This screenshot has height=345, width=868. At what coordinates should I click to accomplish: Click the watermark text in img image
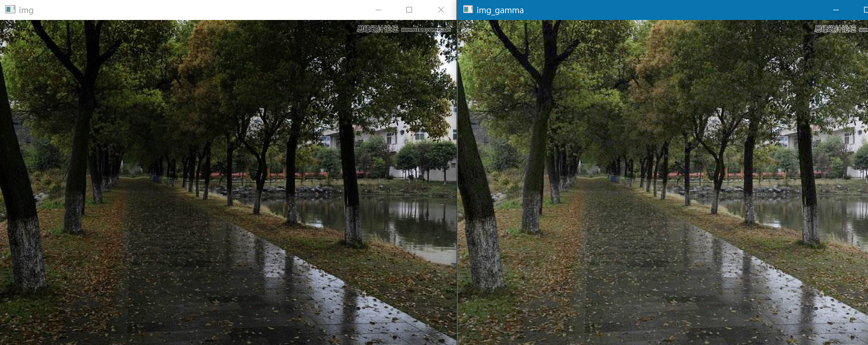405,29
